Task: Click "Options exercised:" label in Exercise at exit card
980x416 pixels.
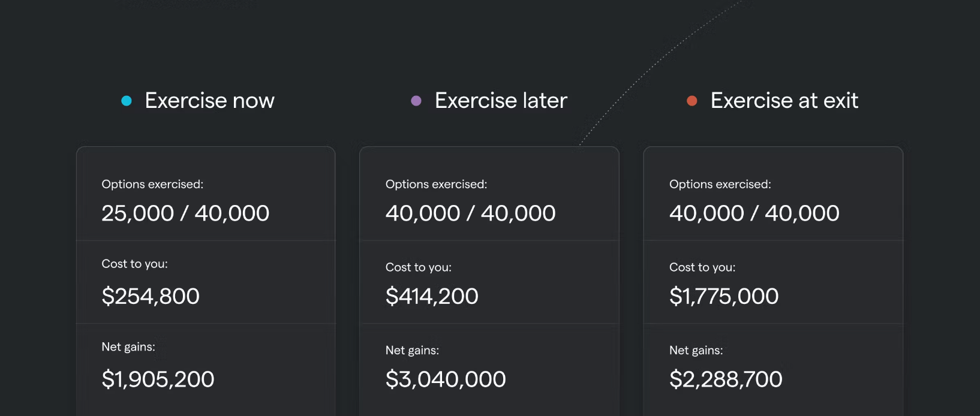Action: point(720,185)
